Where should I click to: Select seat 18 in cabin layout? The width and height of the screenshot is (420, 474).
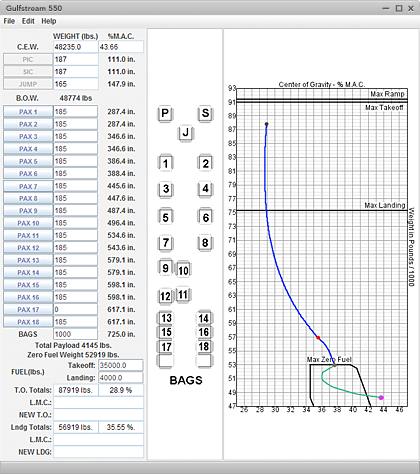204,347
